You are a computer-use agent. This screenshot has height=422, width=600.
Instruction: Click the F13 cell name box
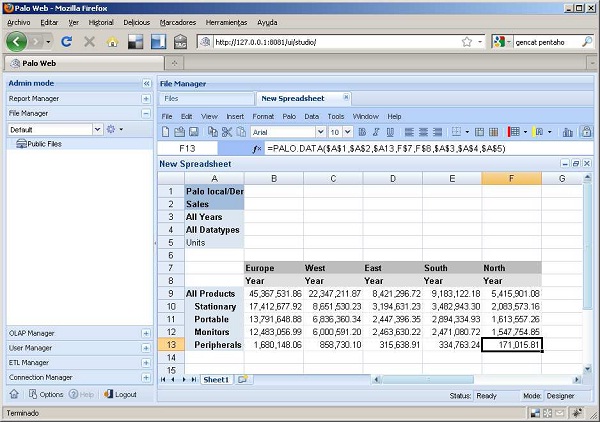pyautogui.click(x=188, y=148)
